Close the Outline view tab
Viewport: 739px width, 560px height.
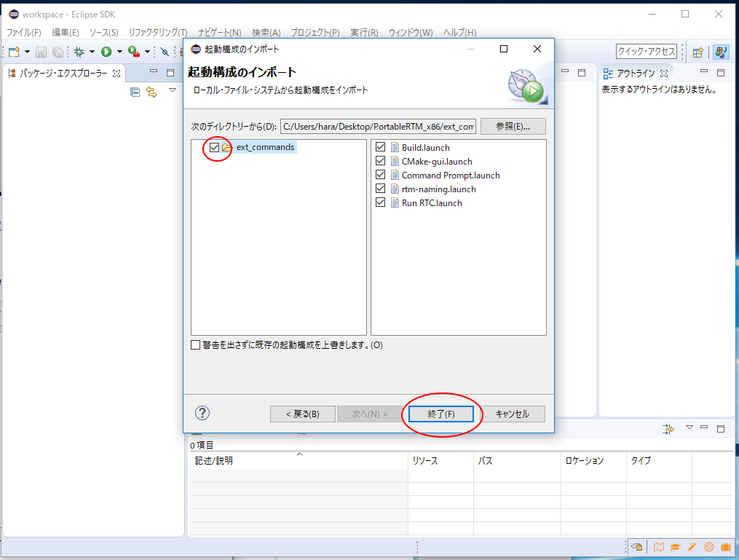click(664, 74)
